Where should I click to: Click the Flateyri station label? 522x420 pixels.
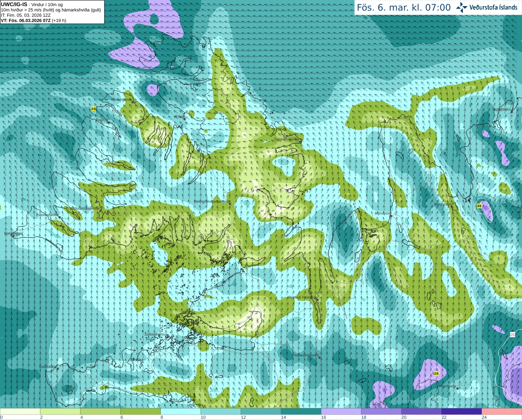coord(102,120)
